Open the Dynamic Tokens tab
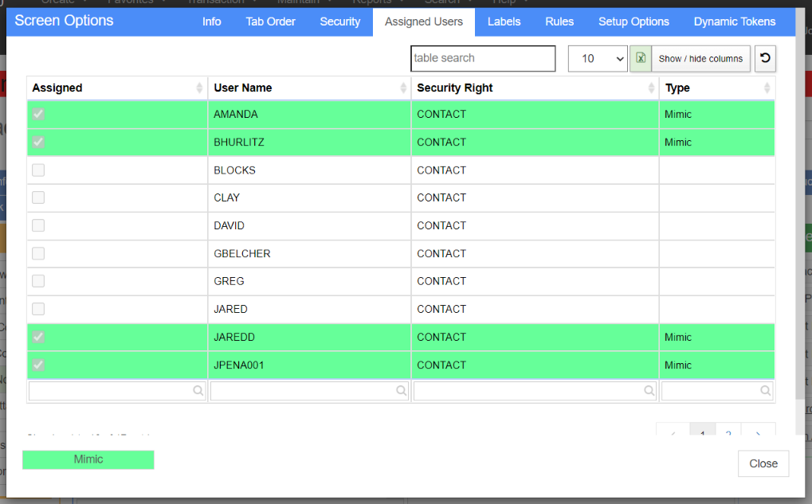 tap(735, 21)
